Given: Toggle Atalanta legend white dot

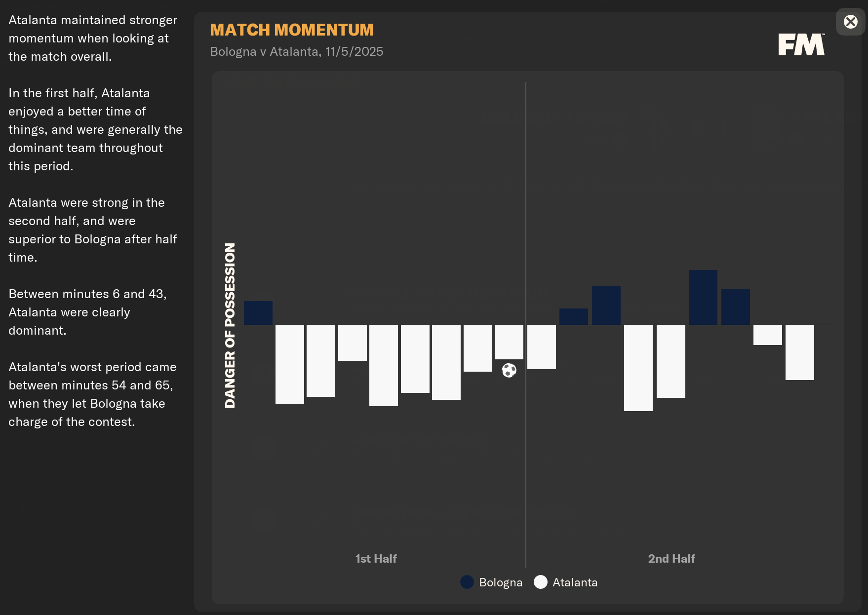Looking at the screenshot, I should tap(541, 582).
